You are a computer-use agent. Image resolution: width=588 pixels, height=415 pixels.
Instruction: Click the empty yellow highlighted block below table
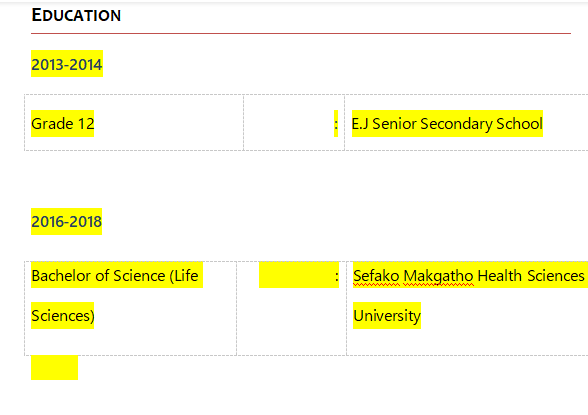coord(54,367)
